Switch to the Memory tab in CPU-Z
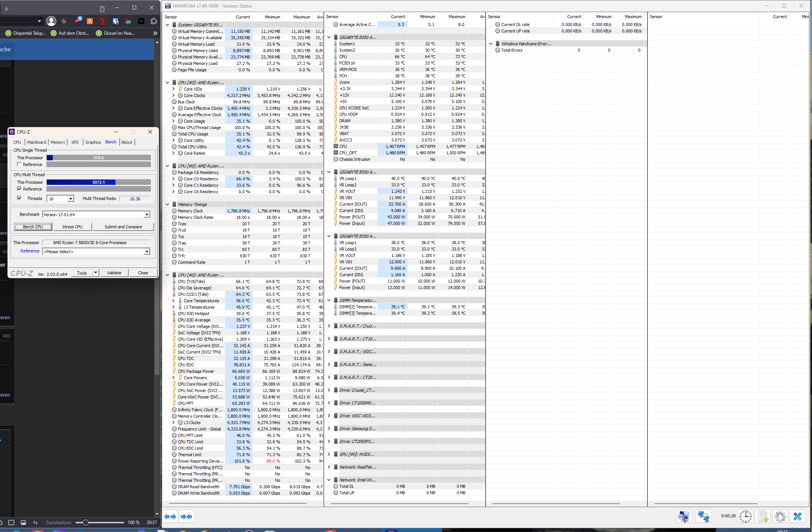This screenshot has height=532, width=812. coord(58,142)
